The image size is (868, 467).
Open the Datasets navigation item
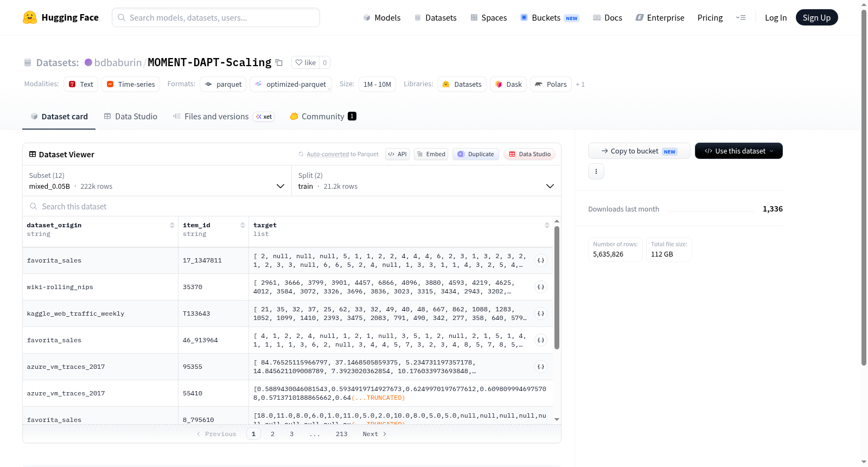click(x=435, y=17)
